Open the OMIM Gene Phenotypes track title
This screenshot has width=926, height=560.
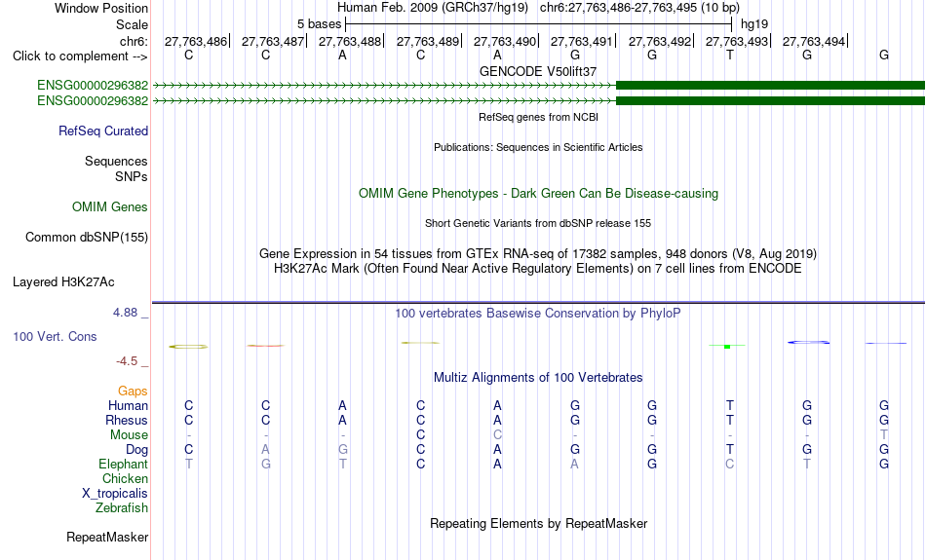[538, 194]
